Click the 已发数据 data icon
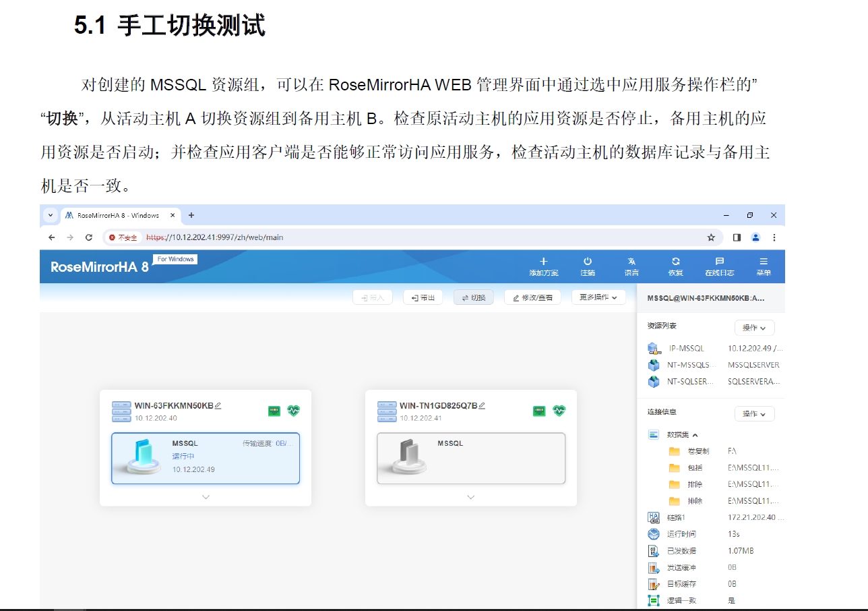868x611 pixels. 654,551
